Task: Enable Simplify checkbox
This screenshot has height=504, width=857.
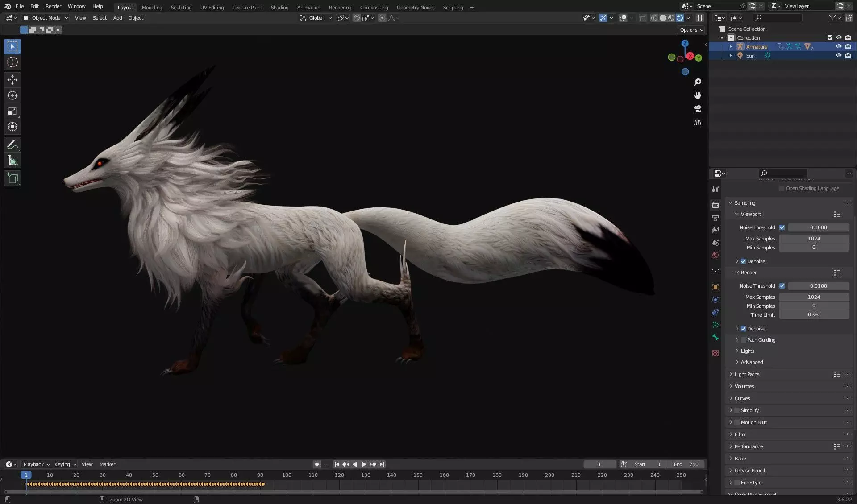Action: click(737, 410)
